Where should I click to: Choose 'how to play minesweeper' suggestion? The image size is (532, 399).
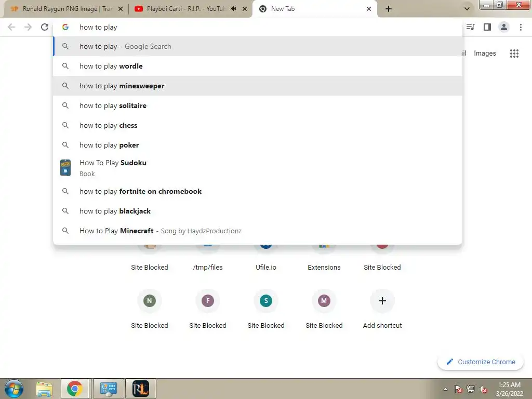pyautogui.click(x=258, y=86)
